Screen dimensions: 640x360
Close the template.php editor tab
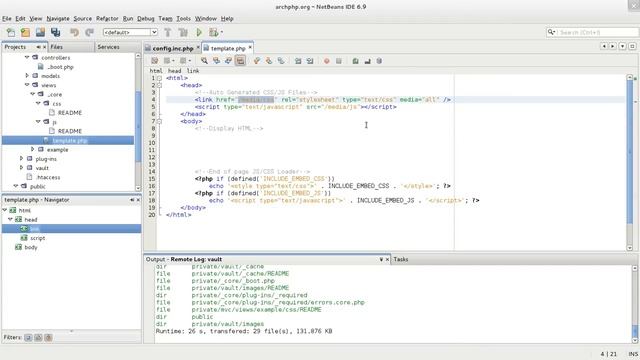pos(250,48)
